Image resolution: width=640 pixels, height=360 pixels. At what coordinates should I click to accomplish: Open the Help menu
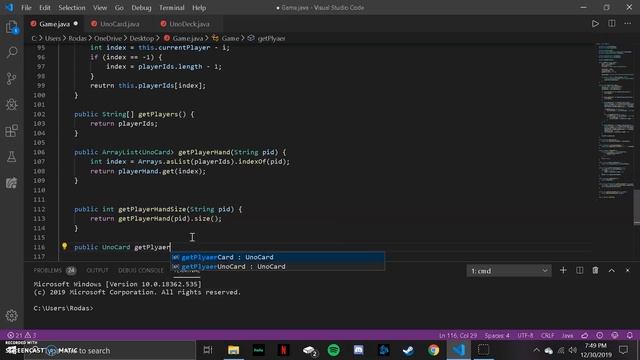tap(199, 7)
